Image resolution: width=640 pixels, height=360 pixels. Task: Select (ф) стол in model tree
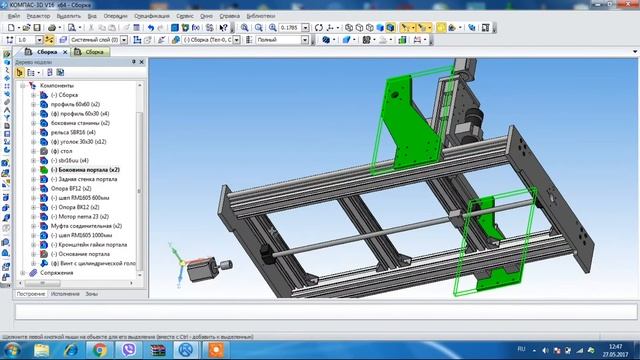click(62, 151)
